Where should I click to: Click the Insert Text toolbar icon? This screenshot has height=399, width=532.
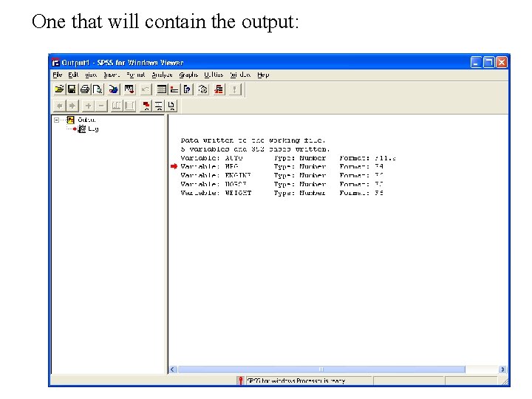(x=171, y=106)
